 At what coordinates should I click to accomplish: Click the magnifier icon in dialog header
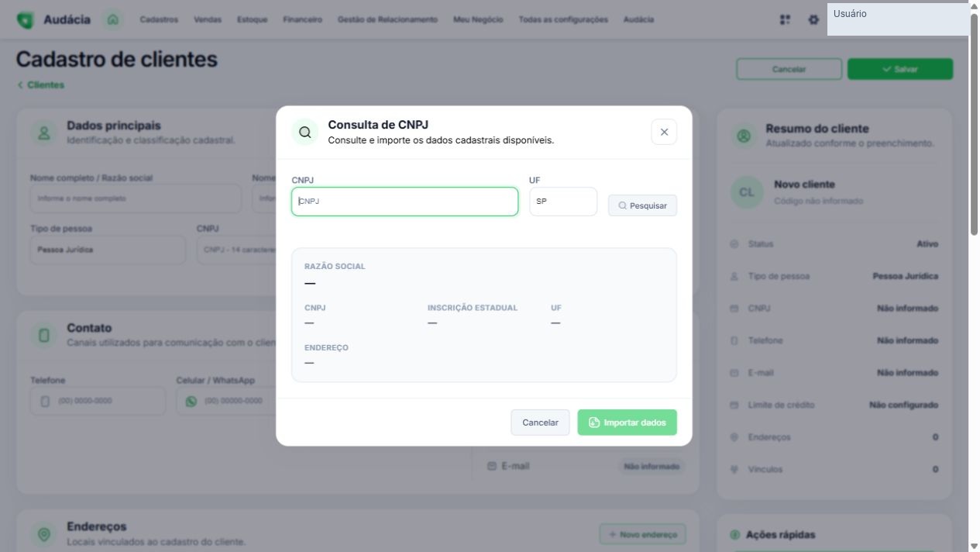coord(304,132)
